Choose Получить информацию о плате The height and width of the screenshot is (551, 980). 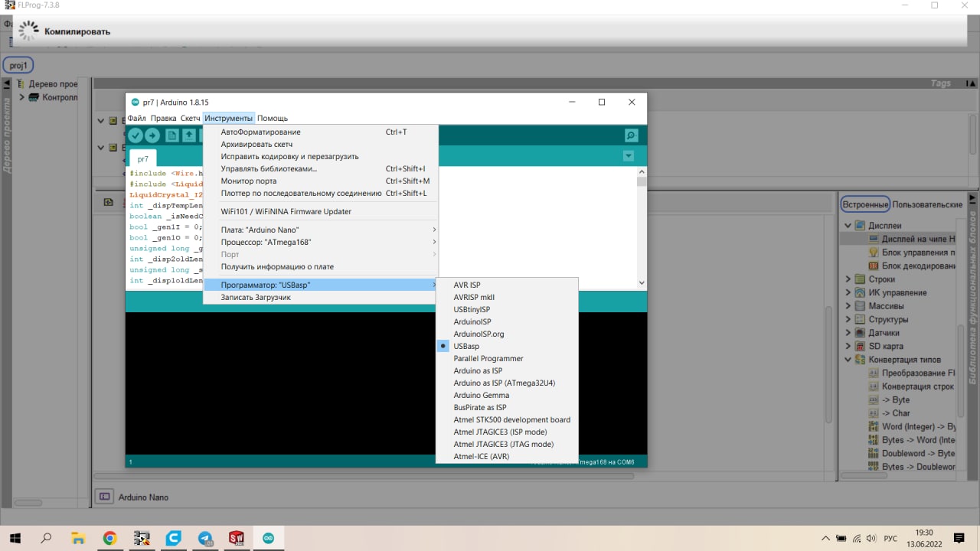321,266
